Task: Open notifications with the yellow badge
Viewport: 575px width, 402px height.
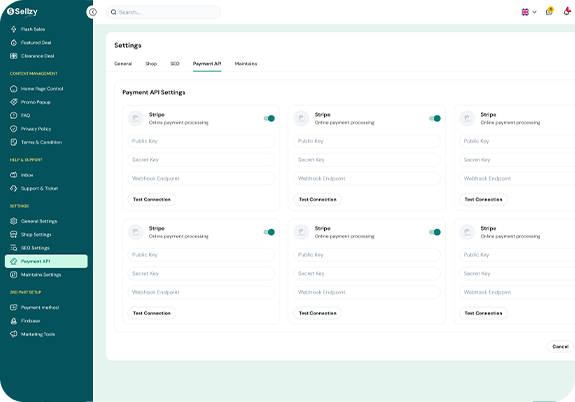Action: pos(549,11)
